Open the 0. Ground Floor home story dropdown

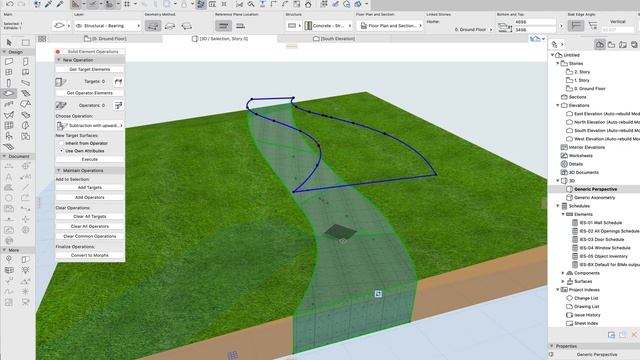click(x=473, y=30)
